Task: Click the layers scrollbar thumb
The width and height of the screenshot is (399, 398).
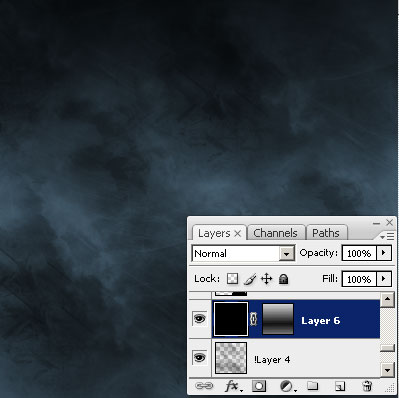Action: (x=387, y=348)
